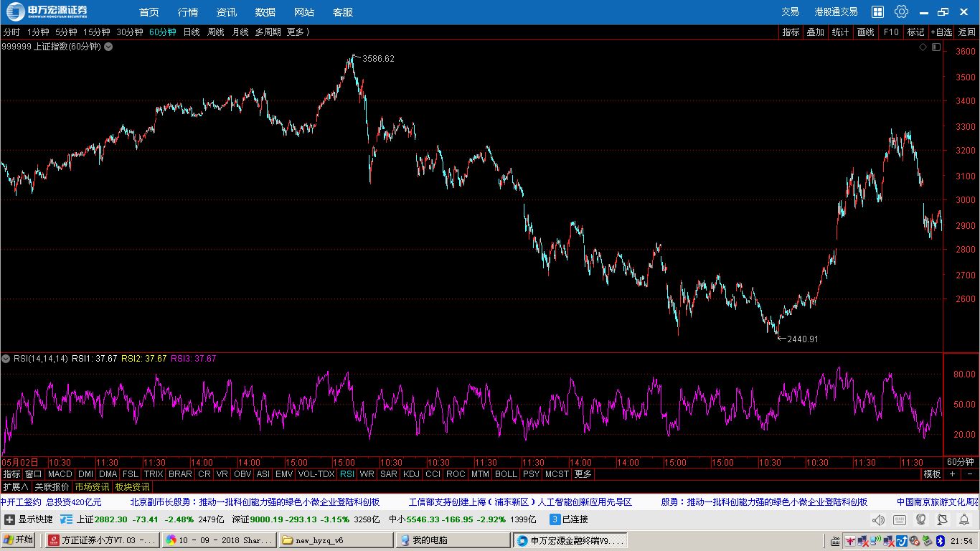Click the 标记 mark button
This screenshot has width=980, height=551.
point(916,32)
